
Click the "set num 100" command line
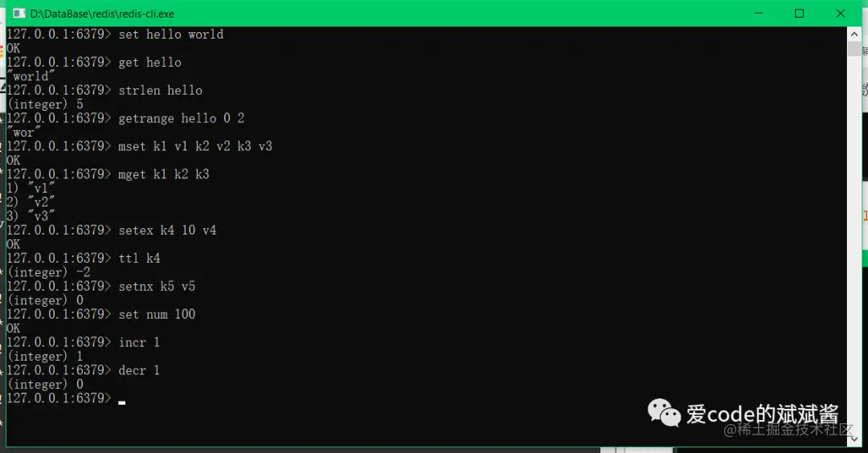click(x=101, y=314)
